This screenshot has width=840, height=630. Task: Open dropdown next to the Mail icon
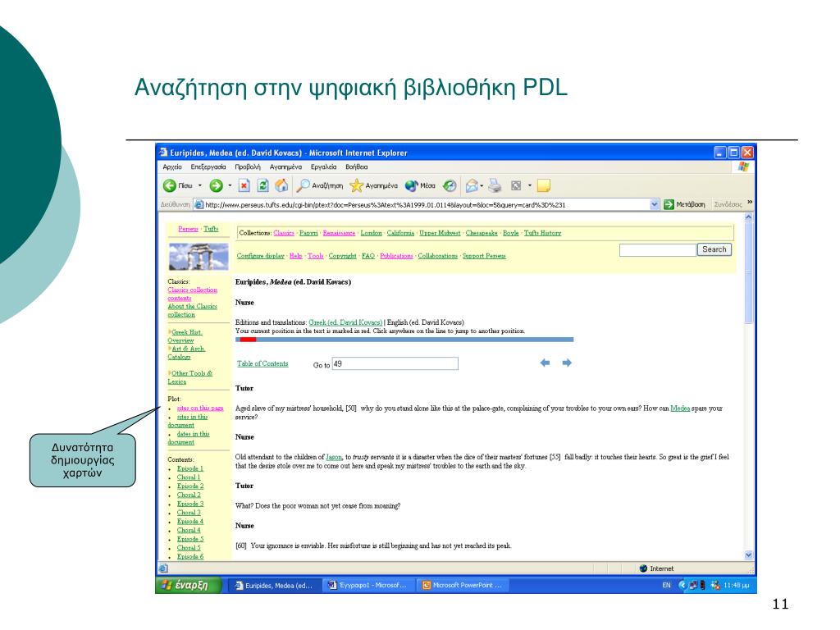pos(482,186)
